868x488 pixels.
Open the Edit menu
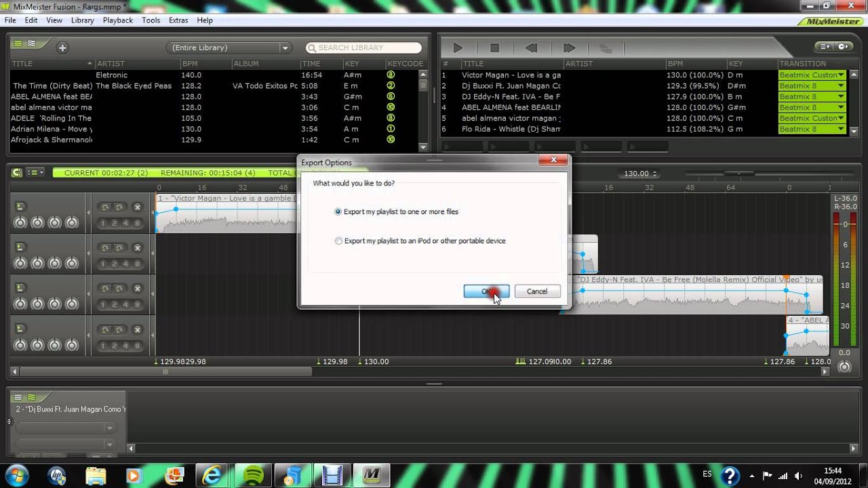coord(31,20)
